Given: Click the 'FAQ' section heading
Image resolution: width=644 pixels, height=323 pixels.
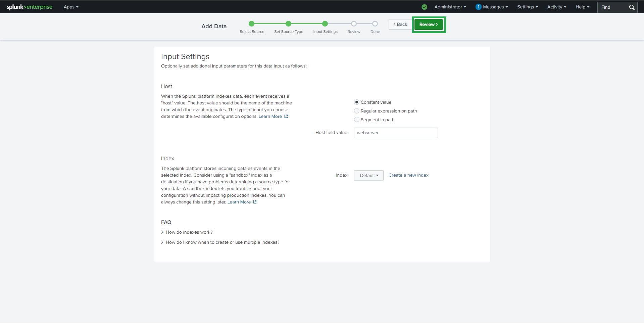Looking at the screenshot, I should click(166, 222).
